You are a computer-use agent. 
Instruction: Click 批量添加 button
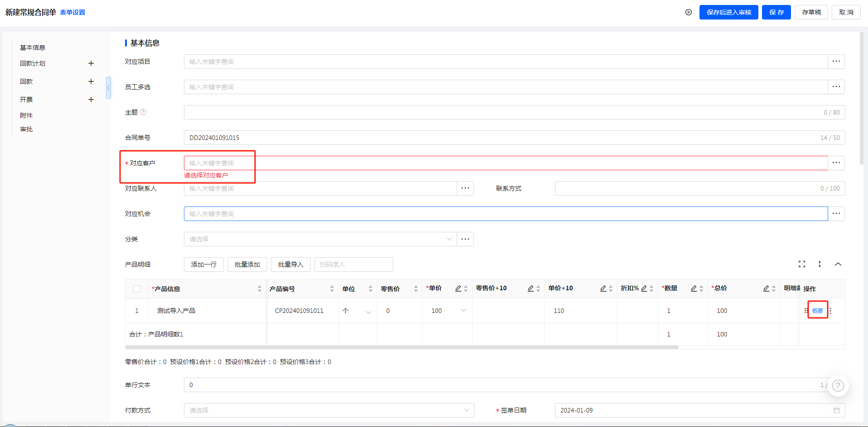click(x=247, y=264)
